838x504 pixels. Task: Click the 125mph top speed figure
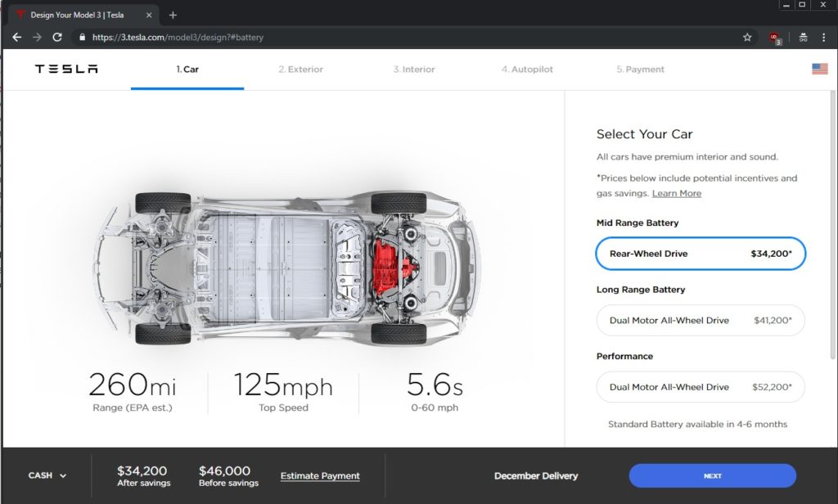click(283, 385)
